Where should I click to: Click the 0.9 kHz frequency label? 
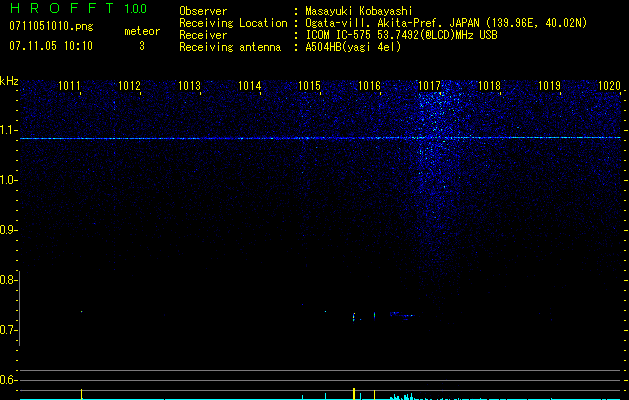point(7,230)
